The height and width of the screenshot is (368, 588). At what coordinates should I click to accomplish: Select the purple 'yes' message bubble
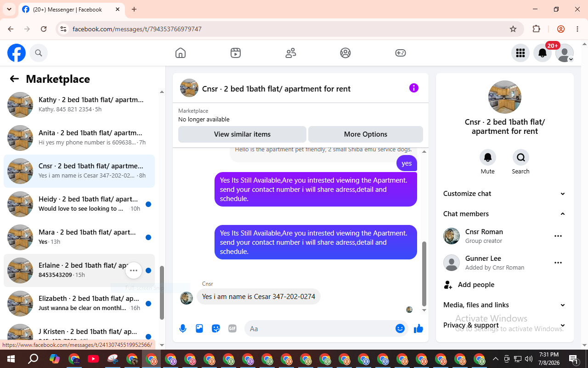click(x=407, y=163)
